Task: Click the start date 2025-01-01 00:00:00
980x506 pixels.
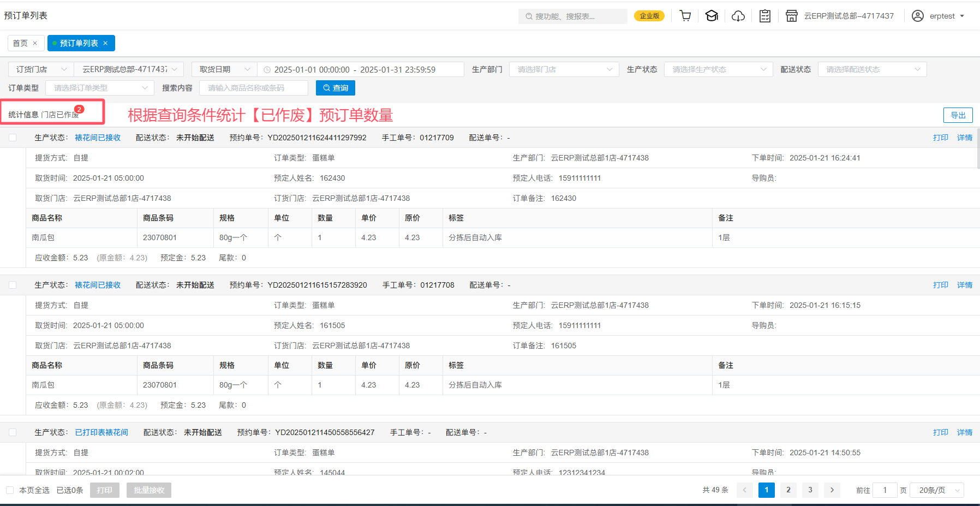Action: click(312, 70)
